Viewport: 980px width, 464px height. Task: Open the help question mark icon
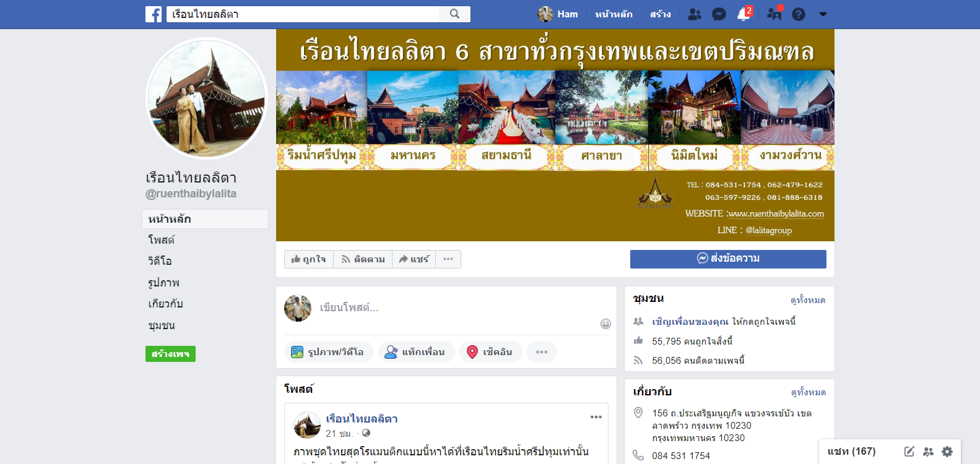coord(799,14)
